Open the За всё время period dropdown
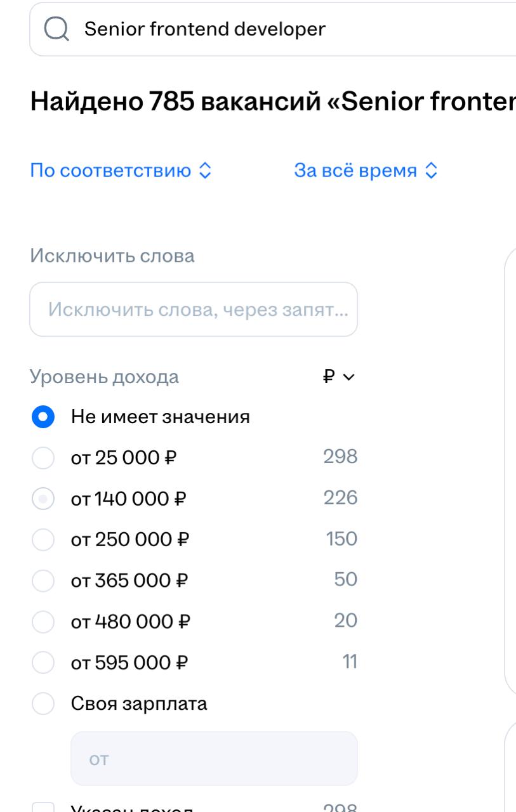The height and width of the screenshot is (812, 516). (366, 171)
